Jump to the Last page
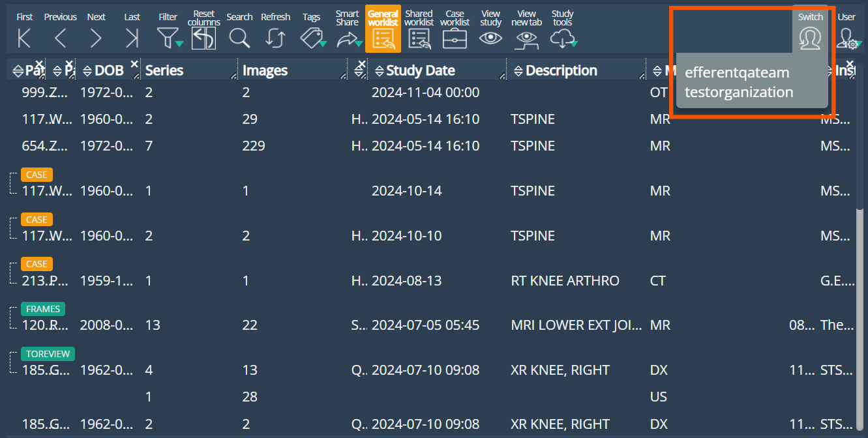868x438 pixels. [132, 38]
